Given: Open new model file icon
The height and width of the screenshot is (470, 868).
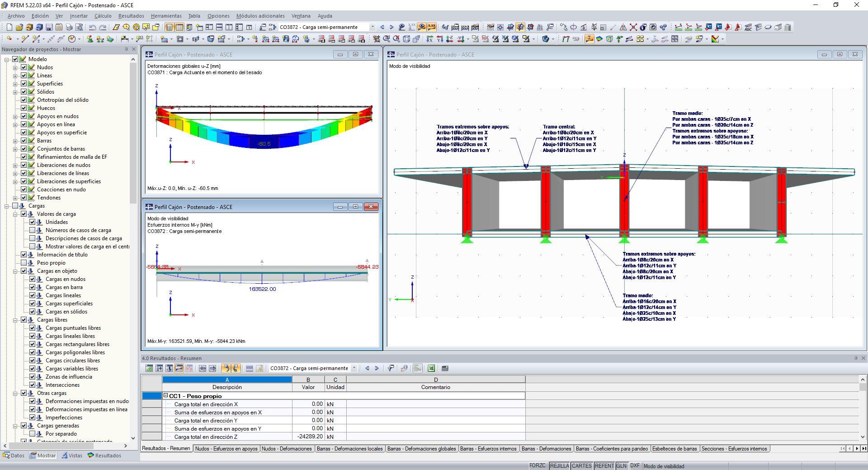Looking at the screenshot, I should coord(9,27).
